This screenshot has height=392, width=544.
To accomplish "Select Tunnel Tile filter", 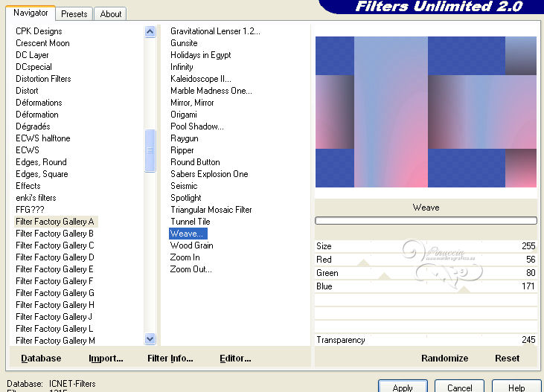I will [191, 222].
